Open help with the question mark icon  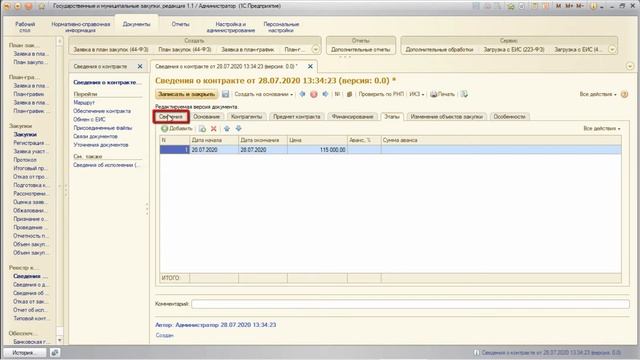click(x=624, y=94)
